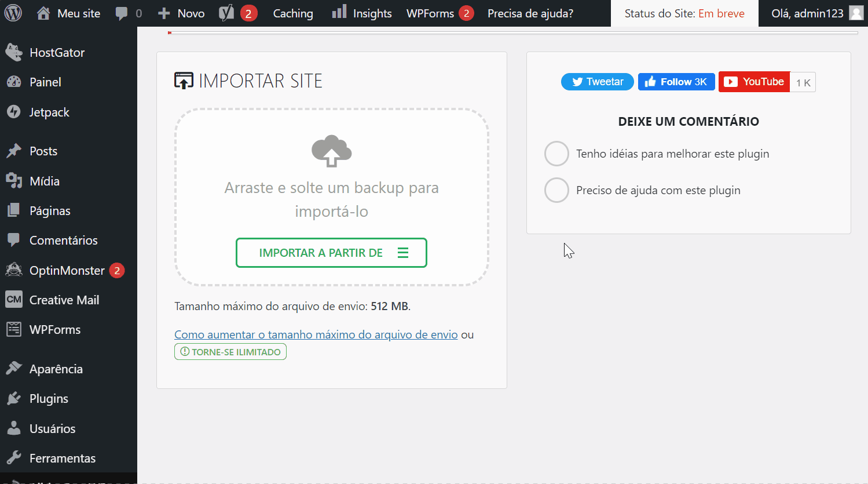Image resolution: width=868 pixels, height=484 pixels.
Task: Click the WordPress logo icon
Action: (13, 13)
